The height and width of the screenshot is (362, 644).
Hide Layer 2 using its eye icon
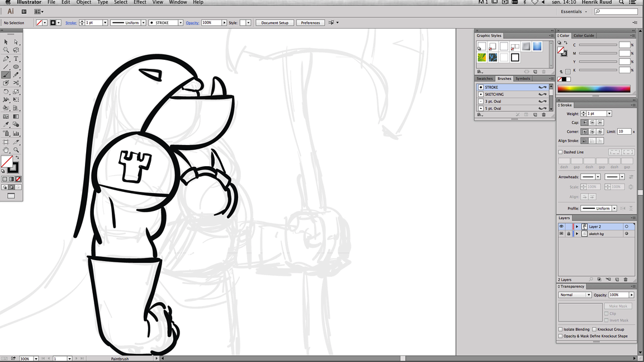click(561, 227)
